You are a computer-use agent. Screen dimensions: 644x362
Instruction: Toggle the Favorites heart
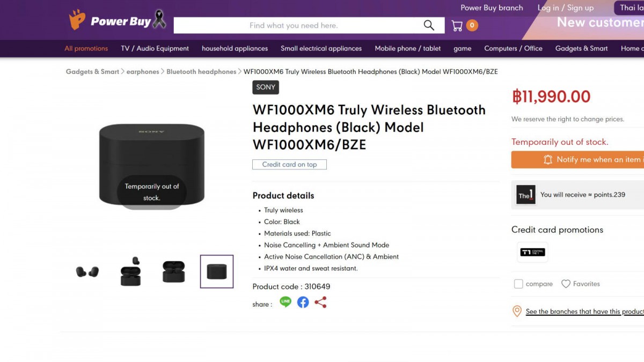coord(566,284)
